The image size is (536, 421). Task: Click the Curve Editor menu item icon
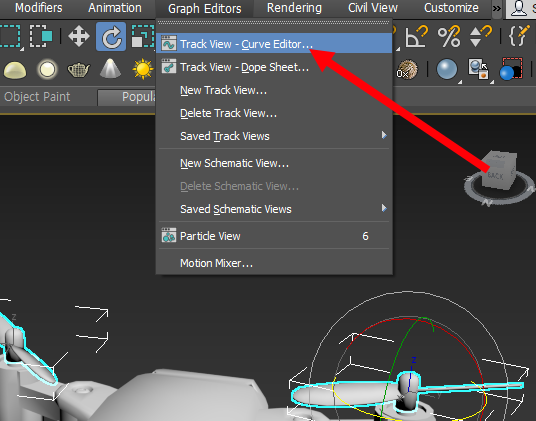click(169, 44)
